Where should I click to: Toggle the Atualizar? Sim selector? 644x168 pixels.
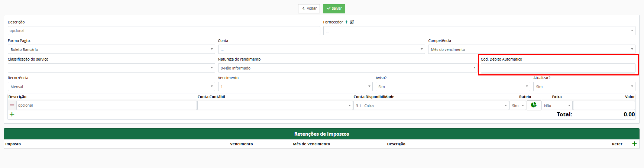(584, 87)
